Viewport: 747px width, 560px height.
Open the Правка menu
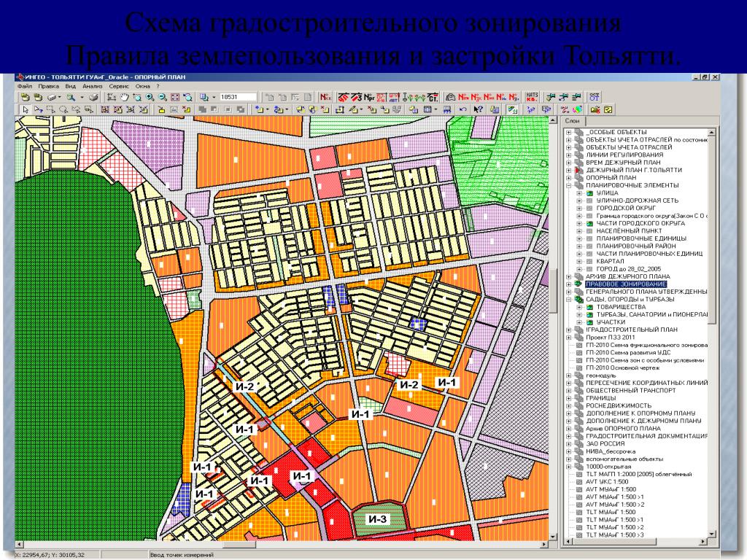click(x=48, y=87)
